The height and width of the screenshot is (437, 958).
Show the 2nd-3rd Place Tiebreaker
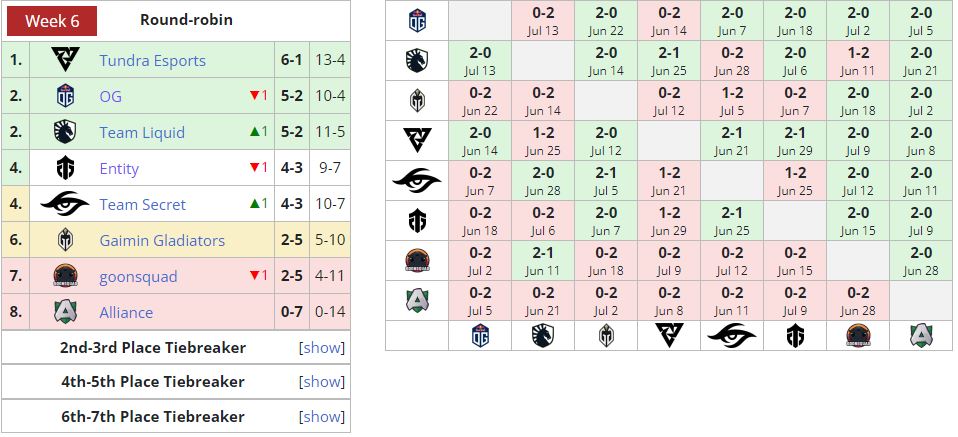[322, 348]
